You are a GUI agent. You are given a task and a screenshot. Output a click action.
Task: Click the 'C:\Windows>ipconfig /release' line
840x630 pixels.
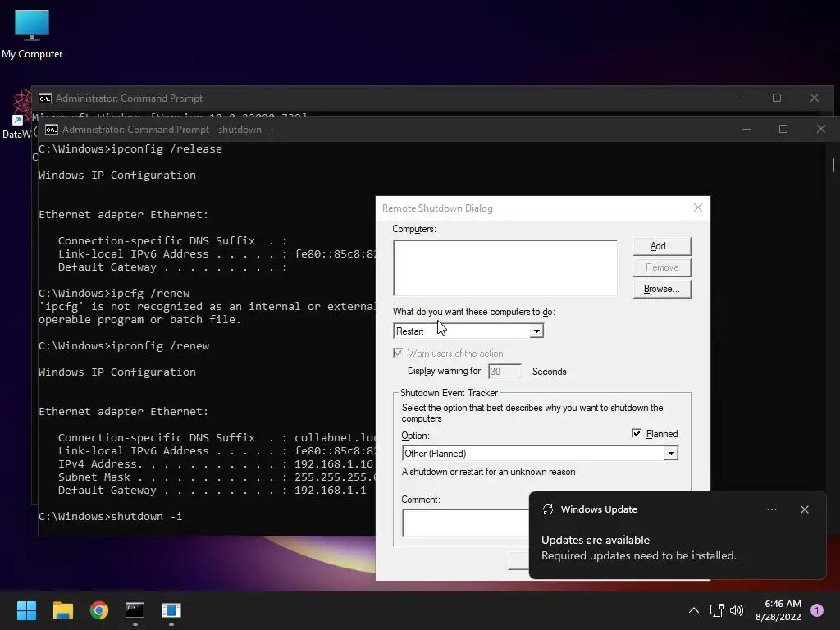point(130,149)
